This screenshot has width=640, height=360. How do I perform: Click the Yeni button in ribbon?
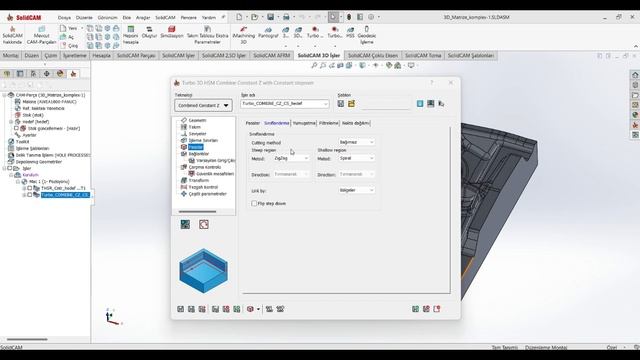click(x=69, y=28)
